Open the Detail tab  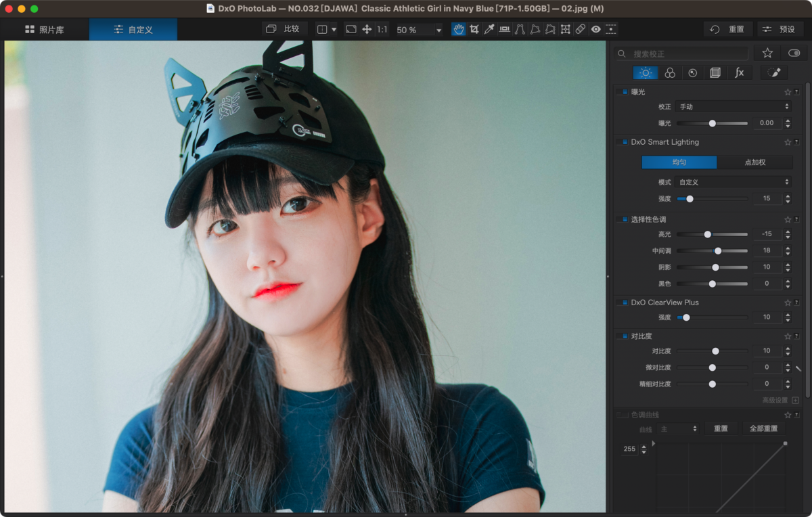tap(693, 72)
